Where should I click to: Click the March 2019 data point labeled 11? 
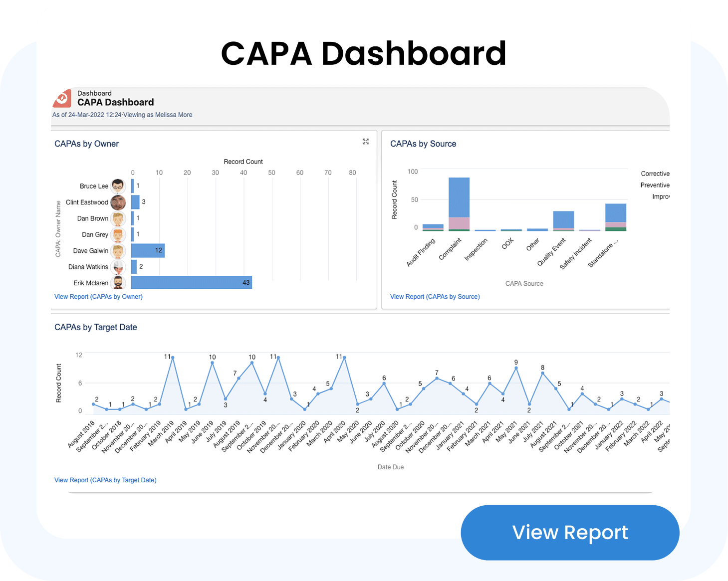tap(173, 358)
